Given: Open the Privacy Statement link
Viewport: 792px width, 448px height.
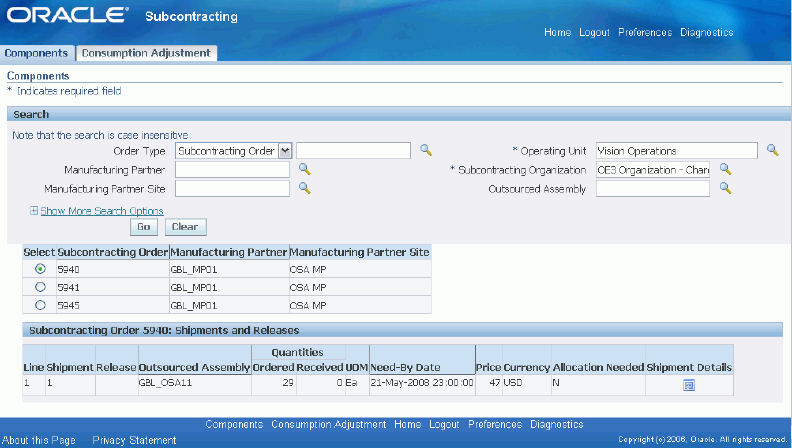Looking at the screenshot, I should click(x=134, y=440).
